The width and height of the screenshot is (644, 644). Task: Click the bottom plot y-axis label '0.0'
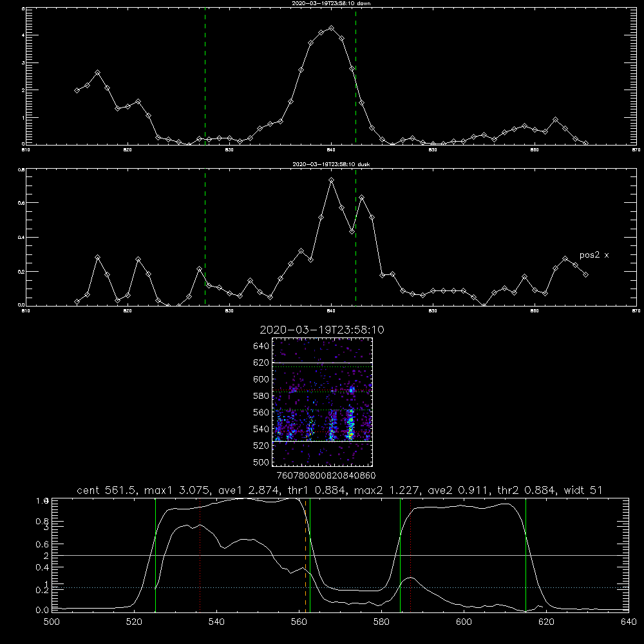click(x=43, y=611)
